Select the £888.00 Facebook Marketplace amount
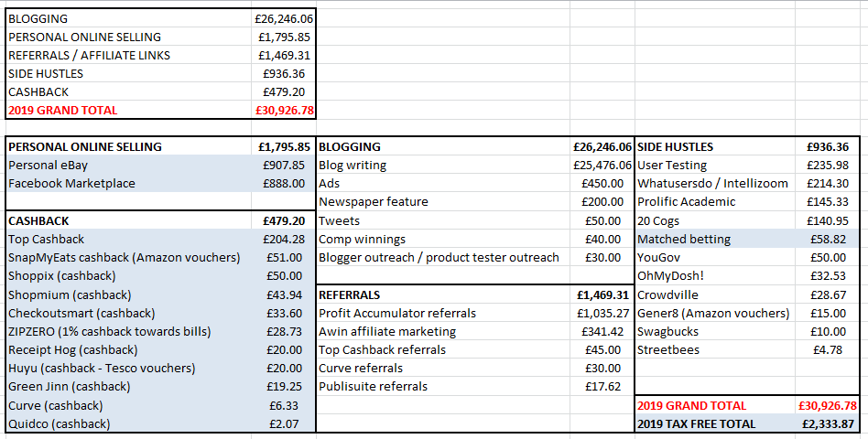868x439 pixels. (x=284, y=183)
